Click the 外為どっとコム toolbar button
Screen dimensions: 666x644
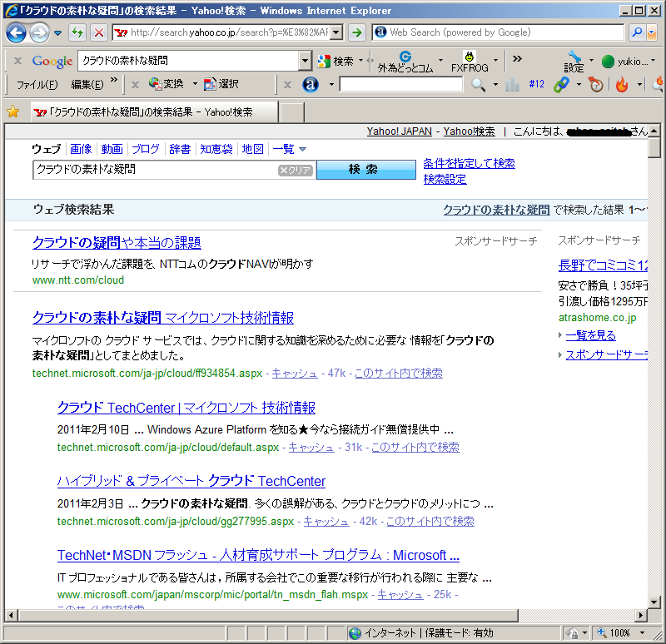[405, 62]
